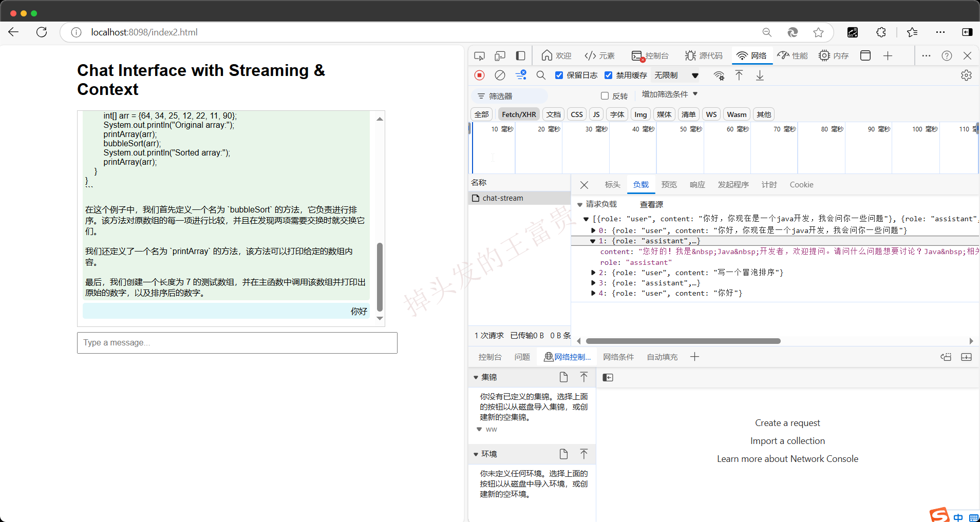Expand payload item 4 你好
Screen dimensions: 980x522
[x=593, y=294]
